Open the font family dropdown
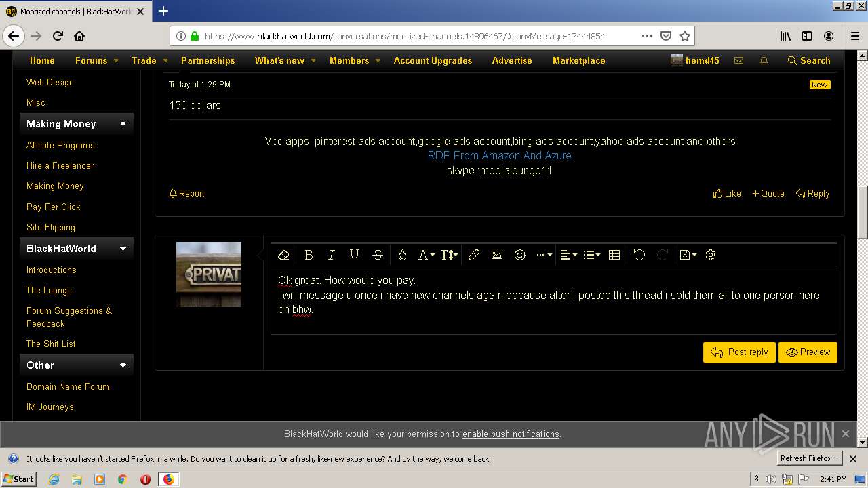 pyautogui.click(x=426, y=255)
